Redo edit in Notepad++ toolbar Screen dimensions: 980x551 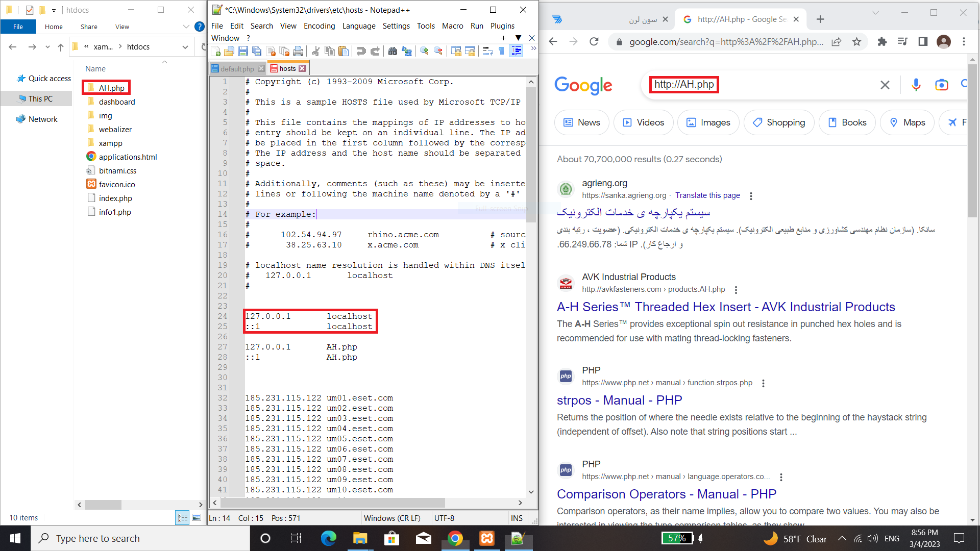tap(375, 51)
